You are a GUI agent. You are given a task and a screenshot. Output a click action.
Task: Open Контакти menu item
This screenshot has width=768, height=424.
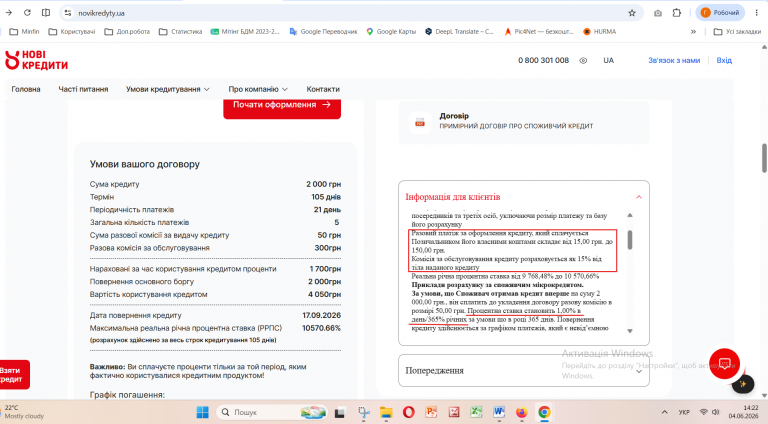click(x=323, y=89)
